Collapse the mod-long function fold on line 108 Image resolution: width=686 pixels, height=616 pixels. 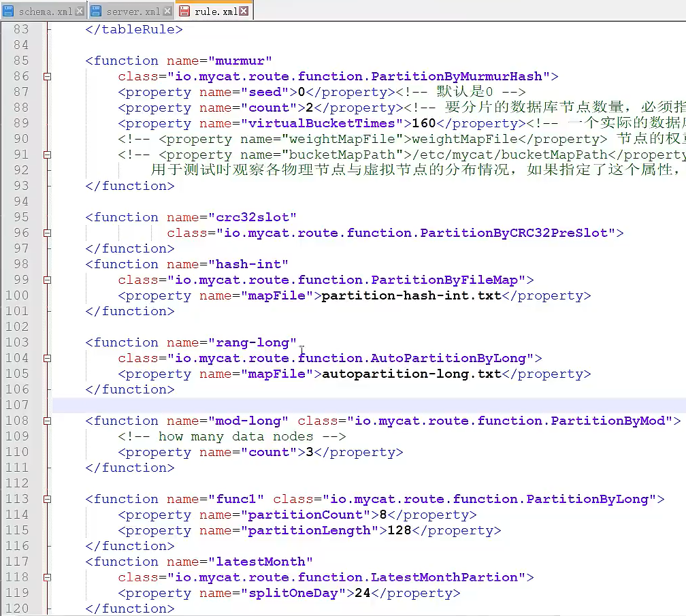[47, 421]
